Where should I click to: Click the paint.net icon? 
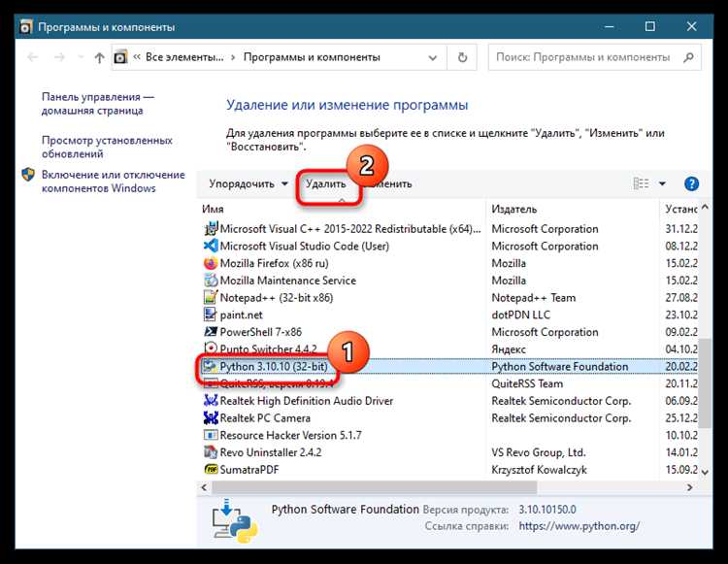pos(211,315)
